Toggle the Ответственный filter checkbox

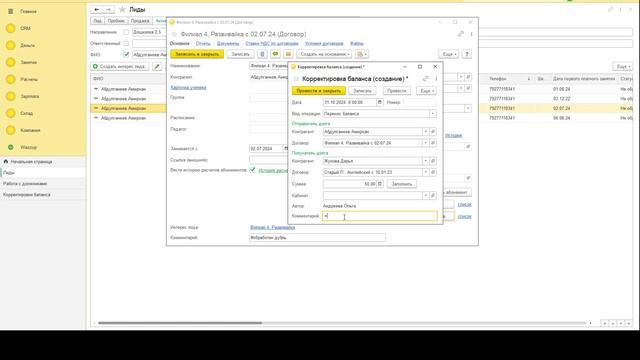(126, 43)
